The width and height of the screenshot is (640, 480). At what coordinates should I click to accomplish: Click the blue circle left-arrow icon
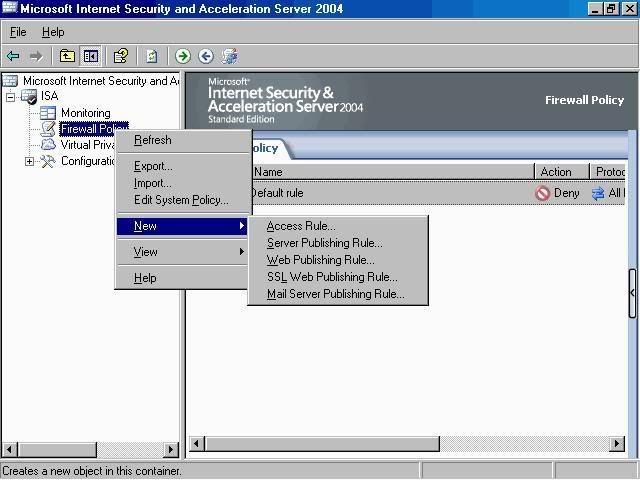tap(206, 56)
